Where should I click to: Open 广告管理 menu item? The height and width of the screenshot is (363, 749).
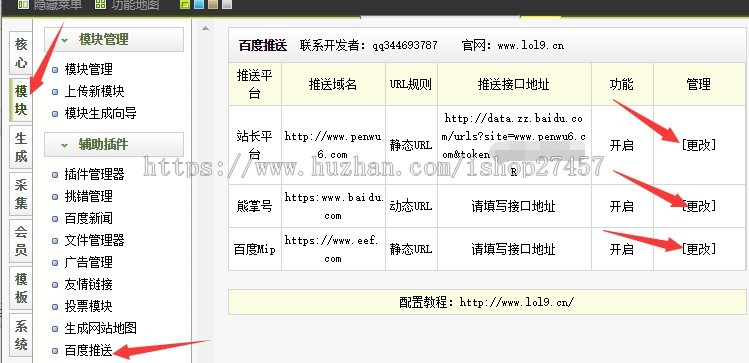pos(88,262)
